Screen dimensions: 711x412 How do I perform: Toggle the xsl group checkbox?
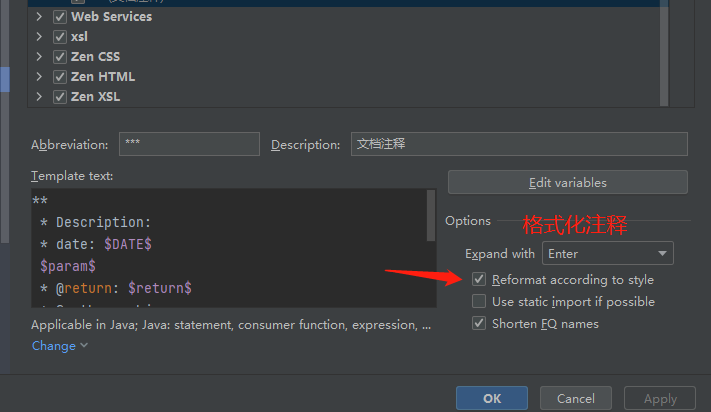click(60, 37)
